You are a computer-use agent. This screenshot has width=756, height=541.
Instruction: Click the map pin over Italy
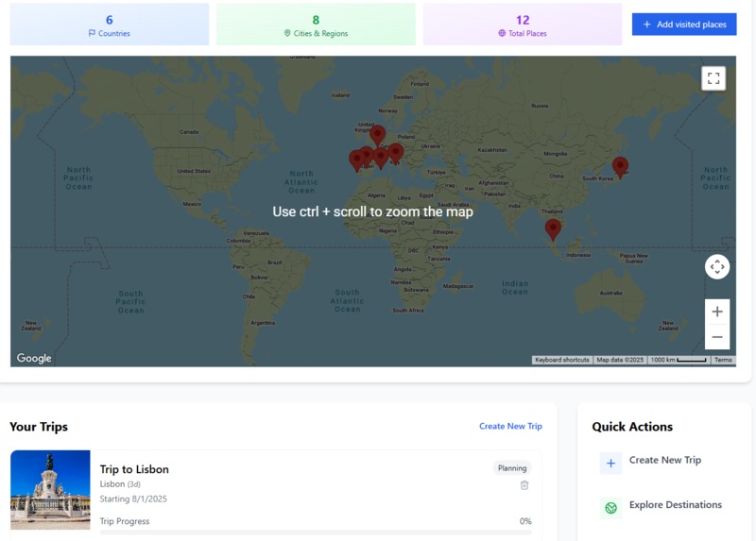pyautogui.click(x=396, y=153)
